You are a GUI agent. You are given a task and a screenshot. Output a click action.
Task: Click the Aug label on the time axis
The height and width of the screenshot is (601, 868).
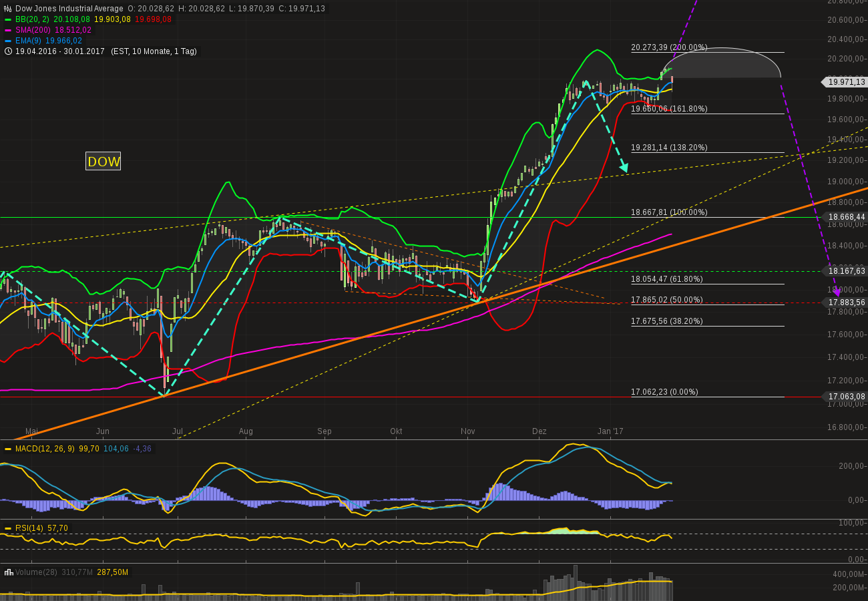(x=246, y=432)
